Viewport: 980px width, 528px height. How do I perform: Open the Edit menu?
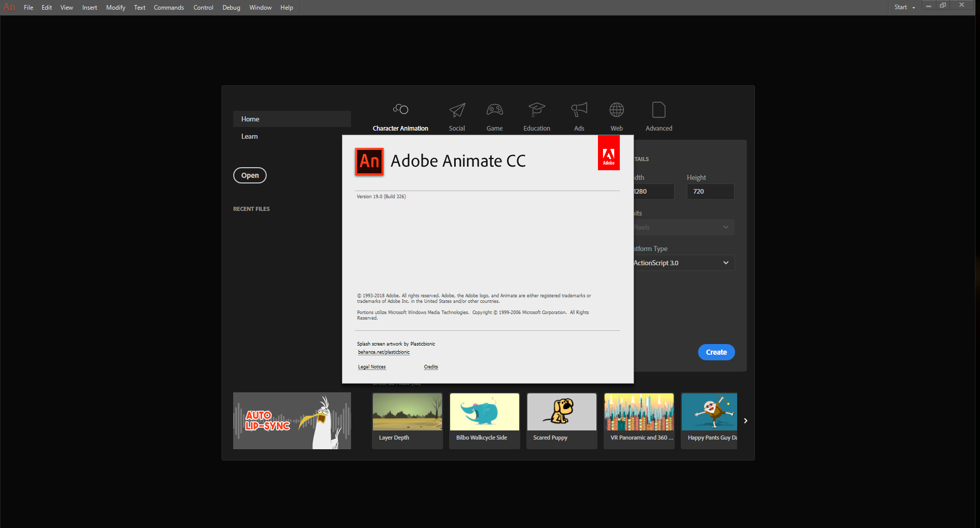(47, 7)
